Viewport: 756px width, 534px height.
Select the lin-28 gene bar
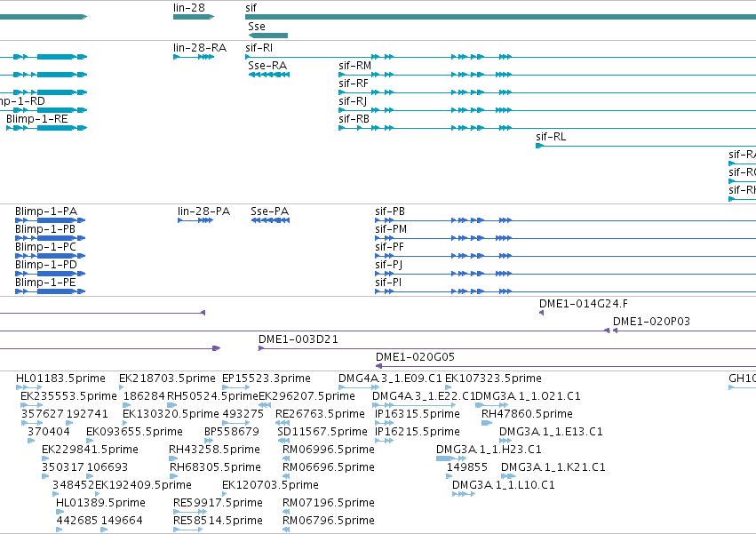pyautogui.click(x=194, y=17)
